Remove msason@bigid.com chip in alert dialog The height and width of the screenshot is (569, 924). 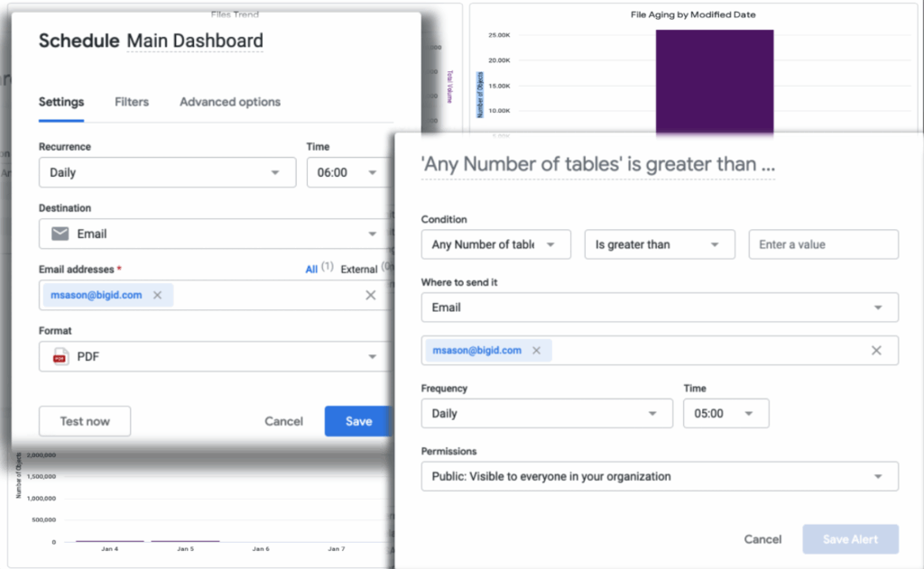point(536,351)
